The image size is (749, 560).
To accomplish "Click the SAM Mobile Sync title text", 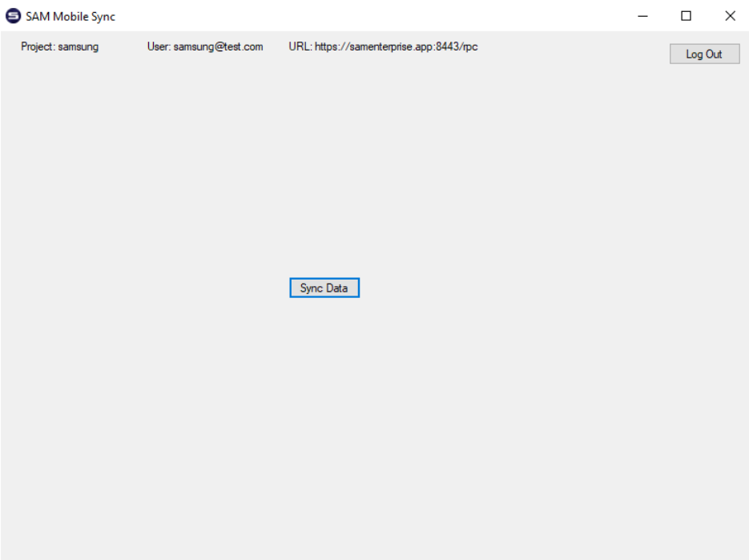I will (70, 16).
